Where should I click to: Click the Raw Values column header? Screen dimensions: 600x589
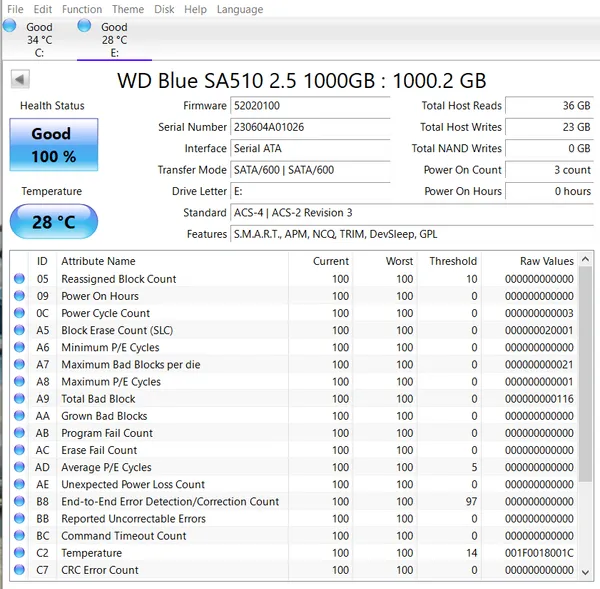(530, 261)
